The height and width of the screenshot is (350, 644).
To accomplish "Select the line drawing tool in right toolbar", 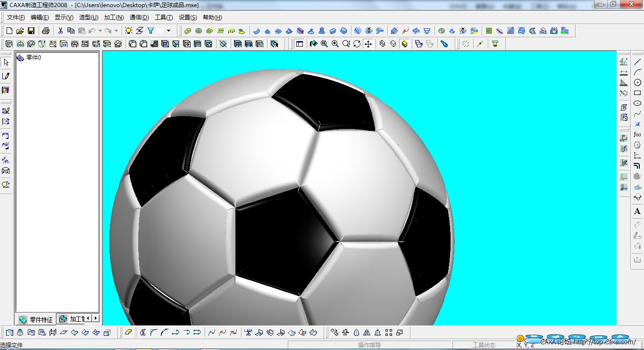I will 637,62.
